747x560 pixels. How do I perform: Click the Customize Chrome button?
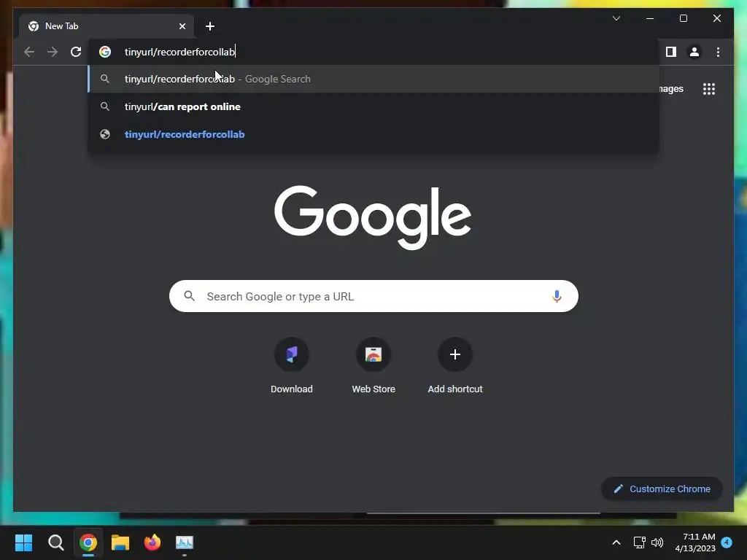coord(662,489)
